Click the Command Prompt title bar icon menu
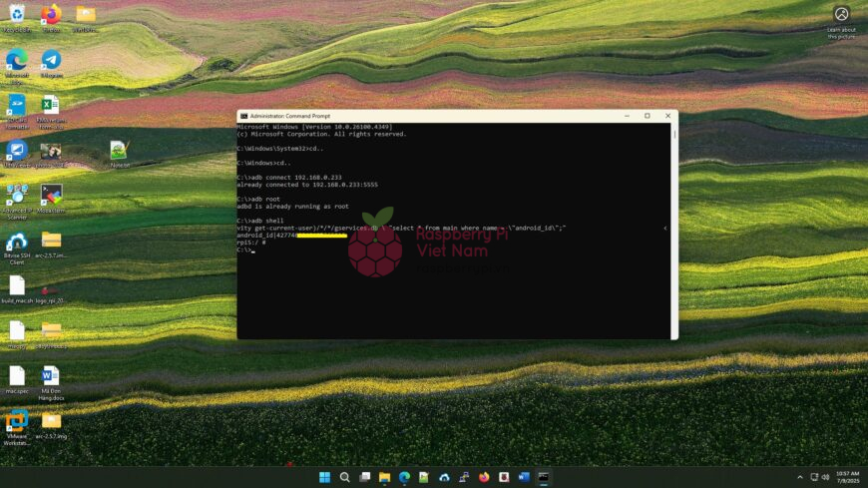Screen dimensions: 868x488 click(x=243, y=116)
